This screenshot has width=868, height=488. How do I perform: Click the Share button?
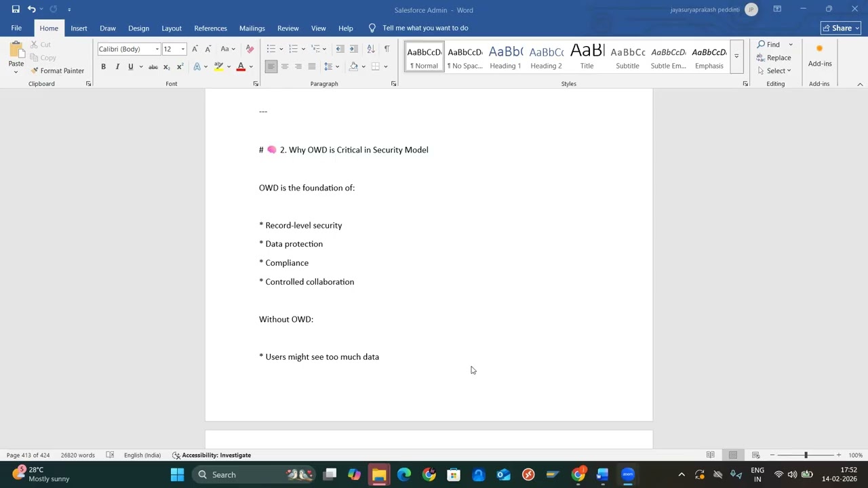[x=841, y=28]
